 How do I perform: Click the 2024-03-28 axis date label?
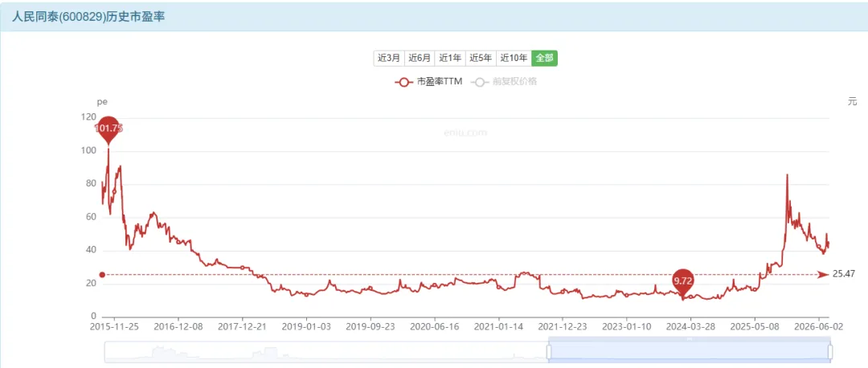[690, 326]
